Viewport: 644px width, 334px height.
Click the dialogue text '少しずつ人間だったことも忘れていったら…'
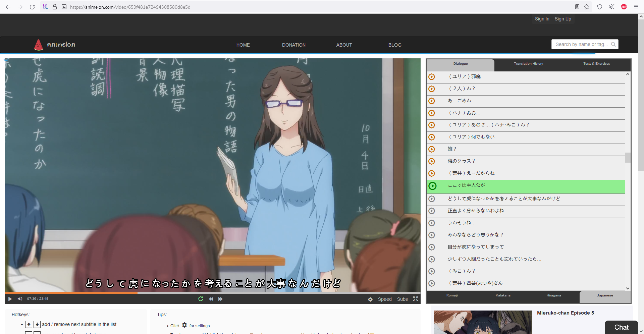click(x=494, y=259)
